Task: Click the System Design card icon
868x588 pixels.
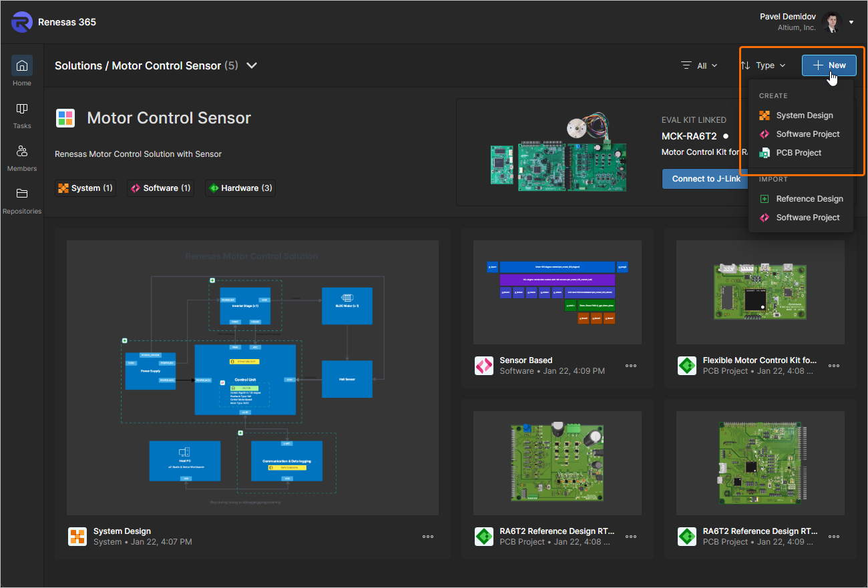Action: (x=77, y=537)
